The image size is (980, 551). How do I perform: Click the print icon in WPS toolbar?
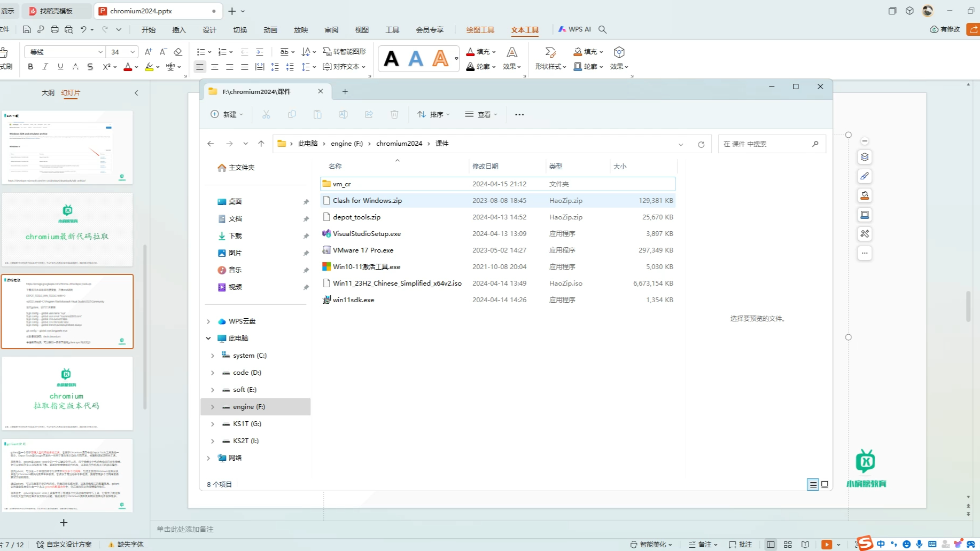(55, 29)
